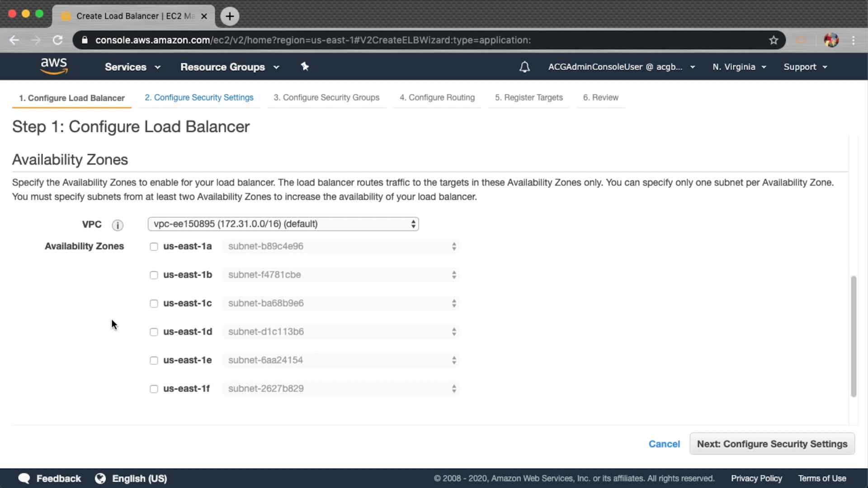868x488 pixels.
Task: Click the AWS logo home icon
Action: (54, 66)
